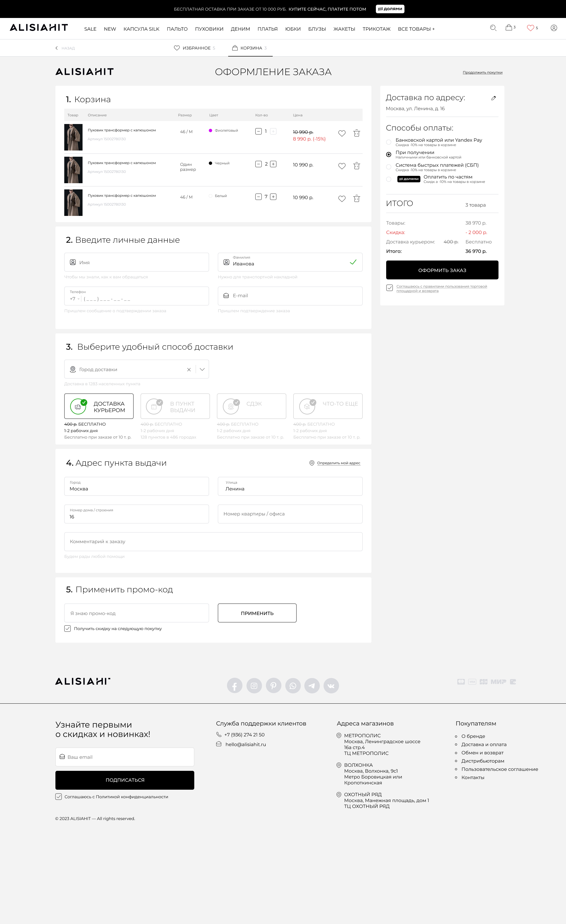Increase quantity of white coat with plus

(x=273, y=197)
